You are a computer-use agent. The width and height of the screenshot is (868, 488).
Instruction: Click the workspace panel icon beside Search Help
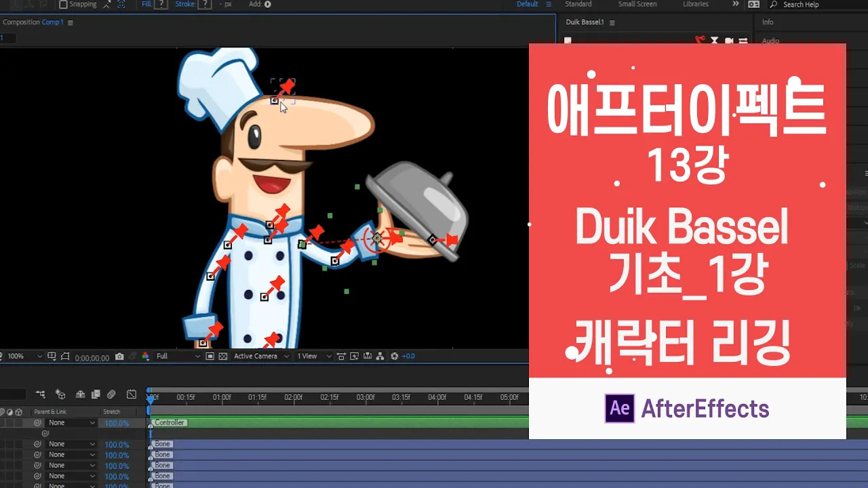(x=754, y=4)
